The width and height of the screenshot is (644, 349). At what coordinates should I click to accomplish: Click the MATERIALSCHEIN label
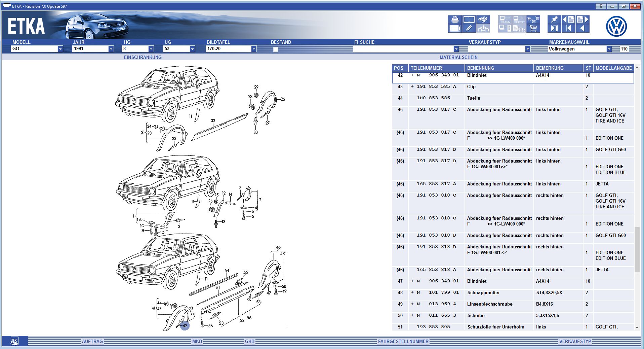458,57
